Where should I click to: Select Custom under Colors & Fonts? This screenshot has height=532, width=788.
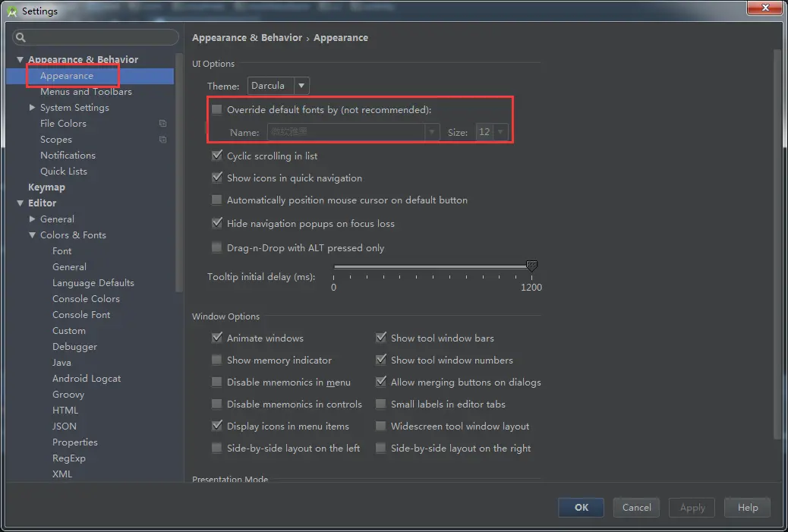click(69, 331)
